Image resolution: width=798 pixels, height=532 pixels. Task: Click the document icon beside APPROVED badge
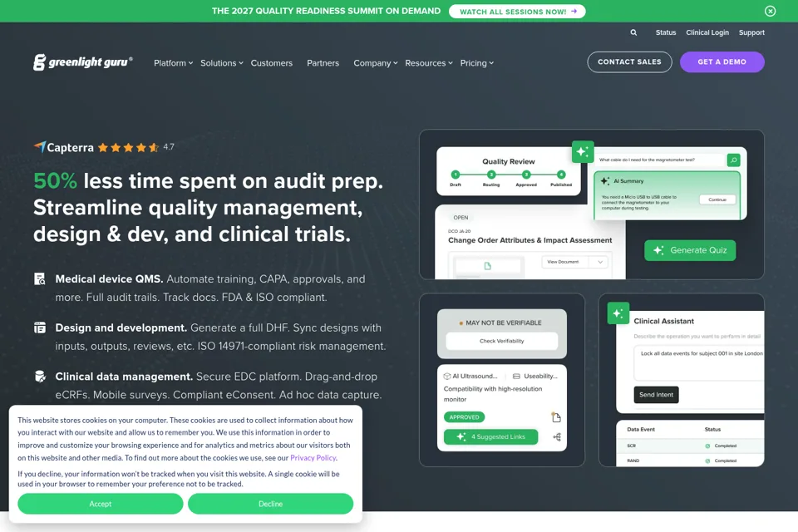coord(556,417)
